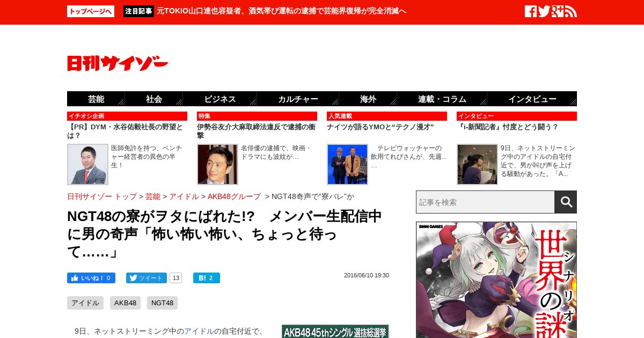The image size is (644, 338).
Task: Open the RSS feed icon
Action: point(571,11)
